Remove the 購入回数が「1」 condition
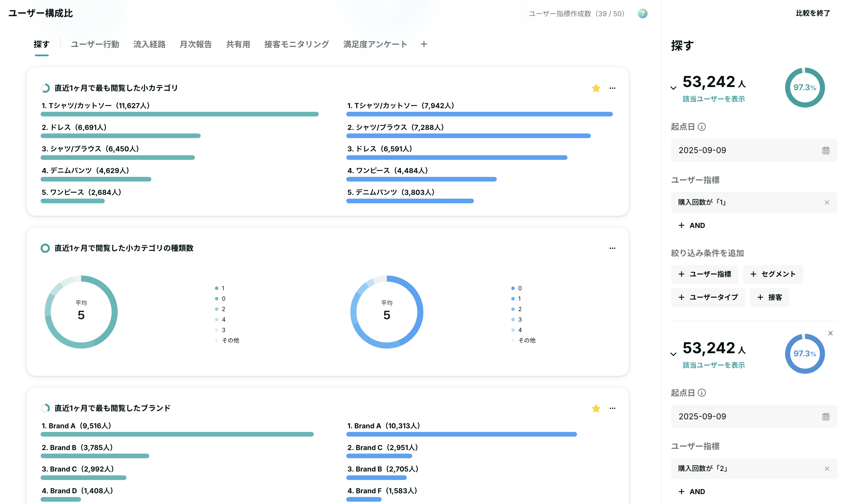The width and height of the screenshot is (841, 504). click(x=827, y=202)
